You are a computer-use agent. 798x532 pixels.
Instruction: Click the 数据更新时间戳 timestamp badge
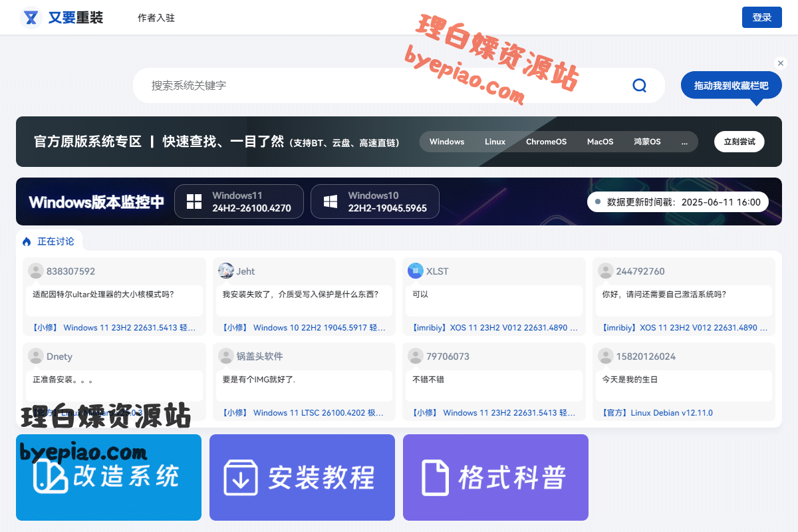[678, 201]
